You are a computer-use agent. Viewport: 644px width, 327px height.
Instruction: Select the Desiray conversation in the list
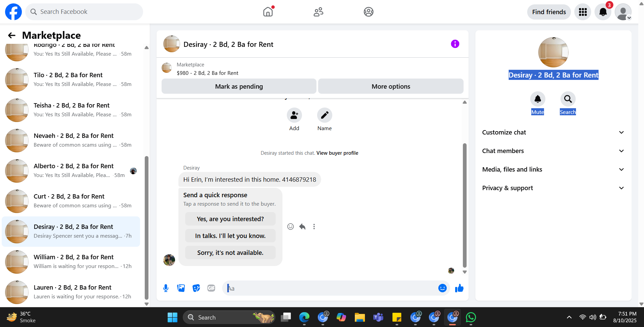coord(71,232)
